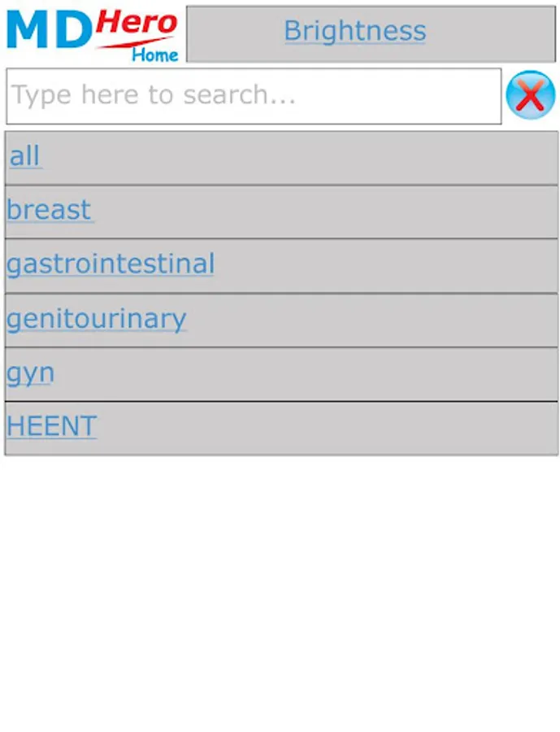Viewport: 560px width, 732px height.
Task: Clear search with the blue circle button
Action: [x=531, y=95]
